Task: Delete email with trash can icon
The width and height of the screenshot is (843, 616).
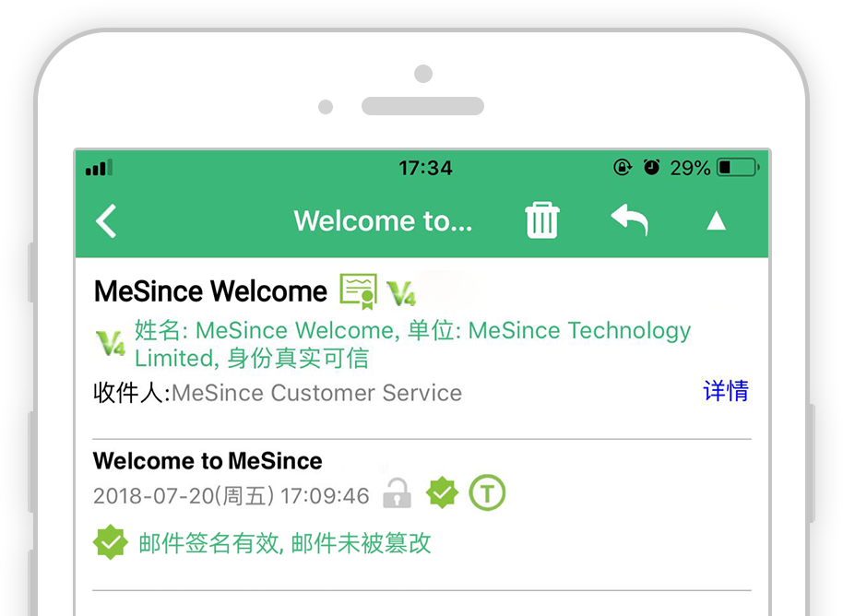Action: (x=542, y=220)
